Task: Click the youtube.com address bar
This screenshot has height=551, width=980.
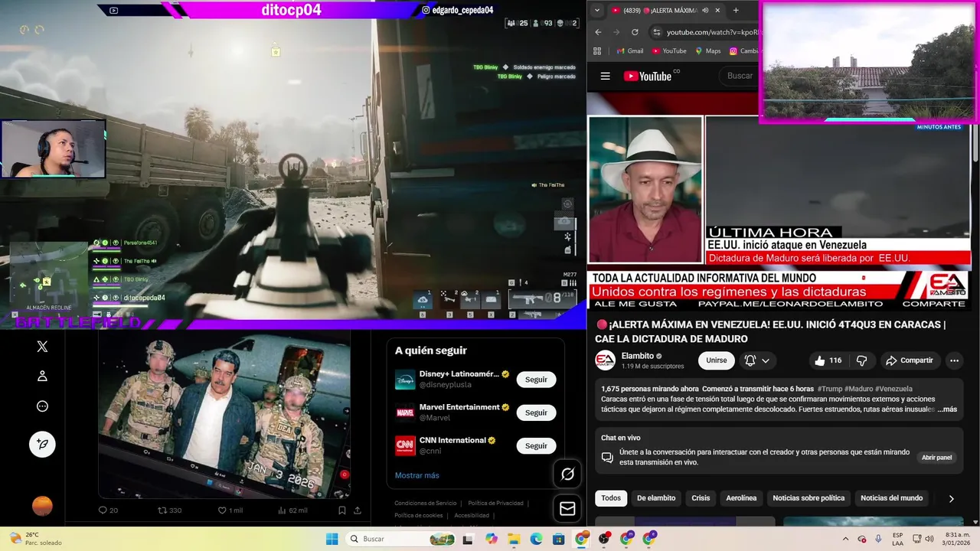Action: [704, 32]
